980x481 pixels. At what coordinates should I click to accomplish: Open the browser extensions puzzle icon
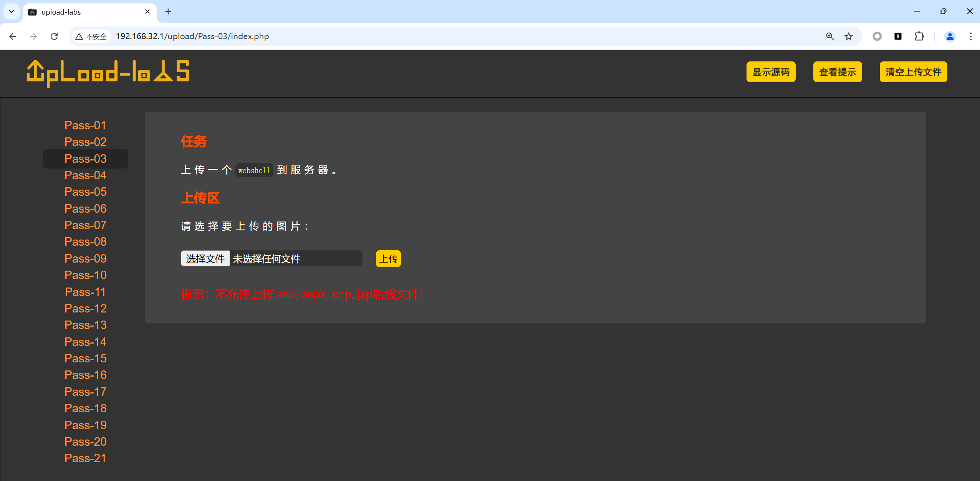[919, 36]
